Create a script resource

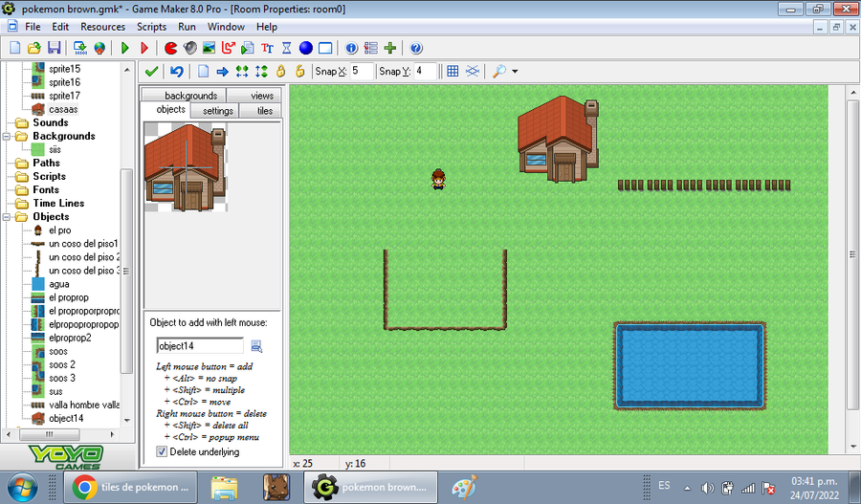[248, 49]
